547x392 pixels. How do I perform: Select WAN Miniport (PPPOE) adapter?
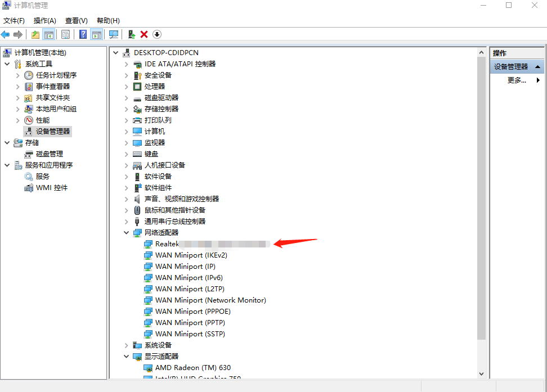coord(193,311)
